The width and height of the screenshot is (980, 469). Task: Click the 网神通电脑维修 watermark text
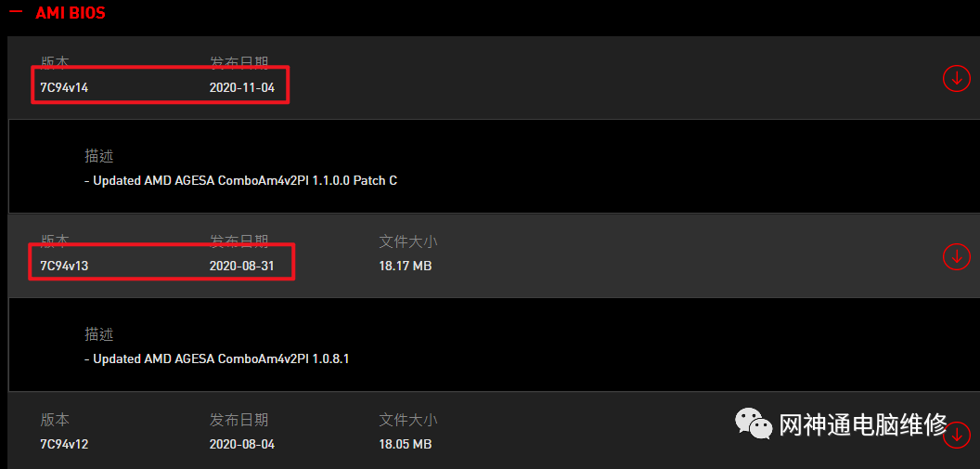[863, 425]
